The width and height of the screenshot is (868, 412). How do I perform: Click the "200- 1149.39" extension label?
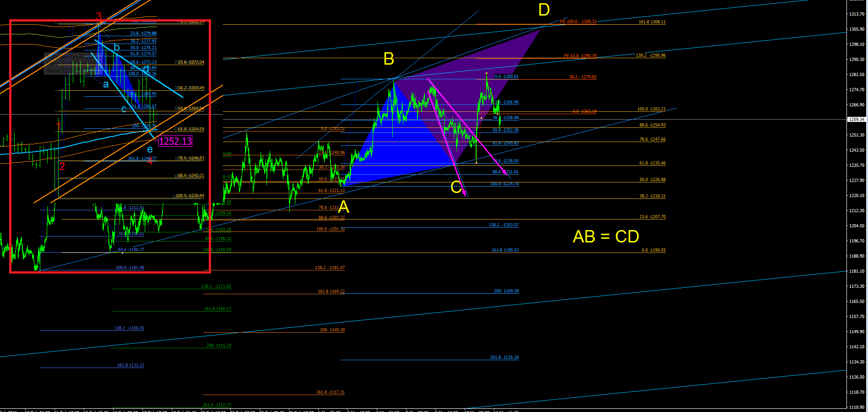(332, 330)
